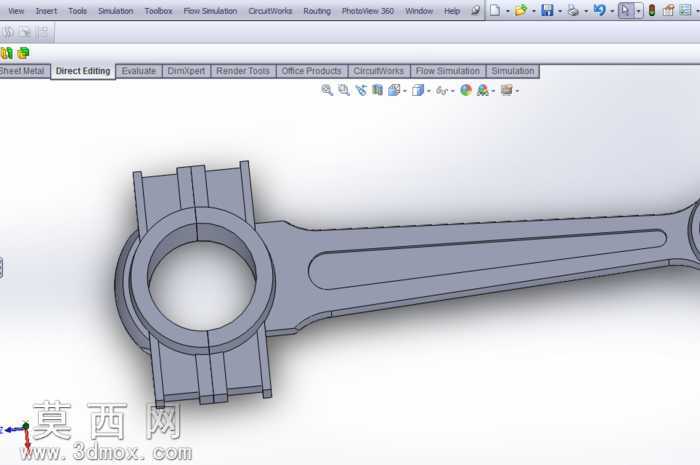
Task: Activate the Select cursor tool
Action: 626,10
